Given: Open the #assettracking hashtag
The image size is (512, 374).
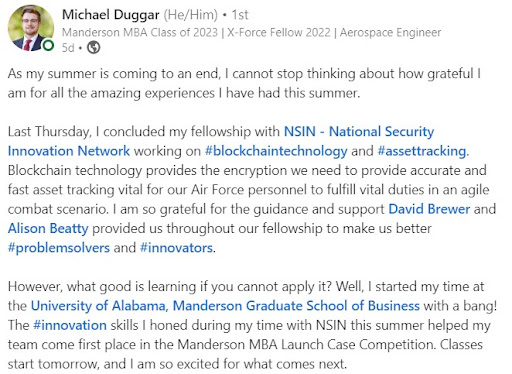Looking at the screenshot, I should [x=422, y=151].
